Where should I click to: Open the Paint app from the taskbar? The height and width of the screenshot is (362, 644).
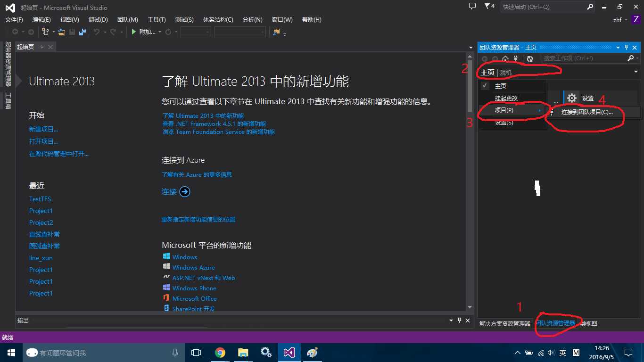pos(312,353)
